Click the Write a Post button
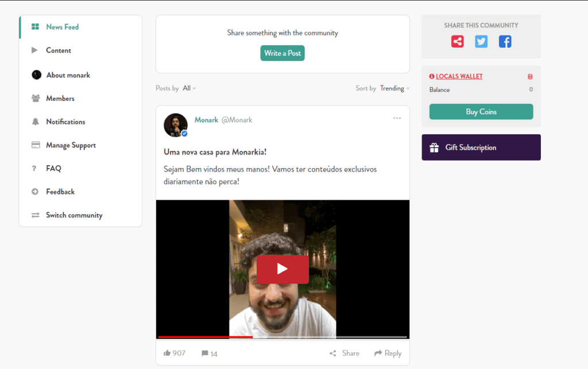Viewport: 588px width, 369px height. (x=283, y=53)
